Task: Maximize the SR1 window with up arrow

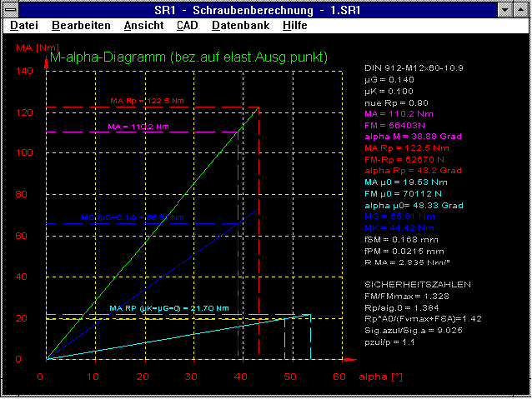Action: (521, 9)
